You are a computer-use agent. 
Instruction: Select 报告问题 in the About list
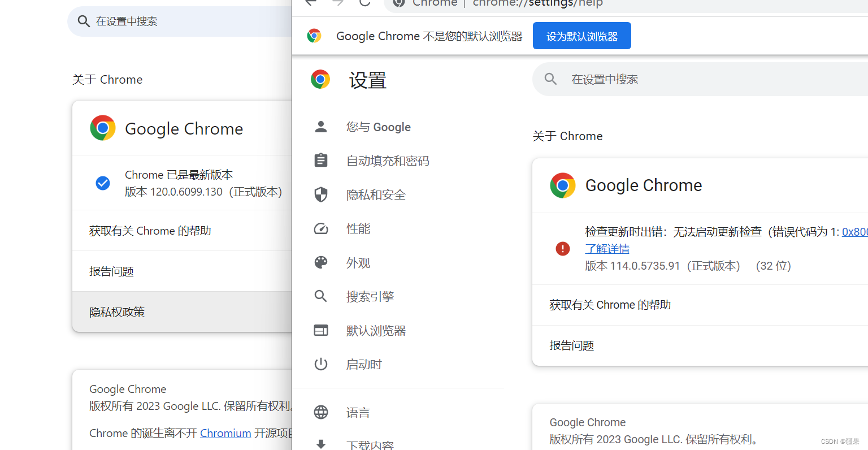[571, 345]
